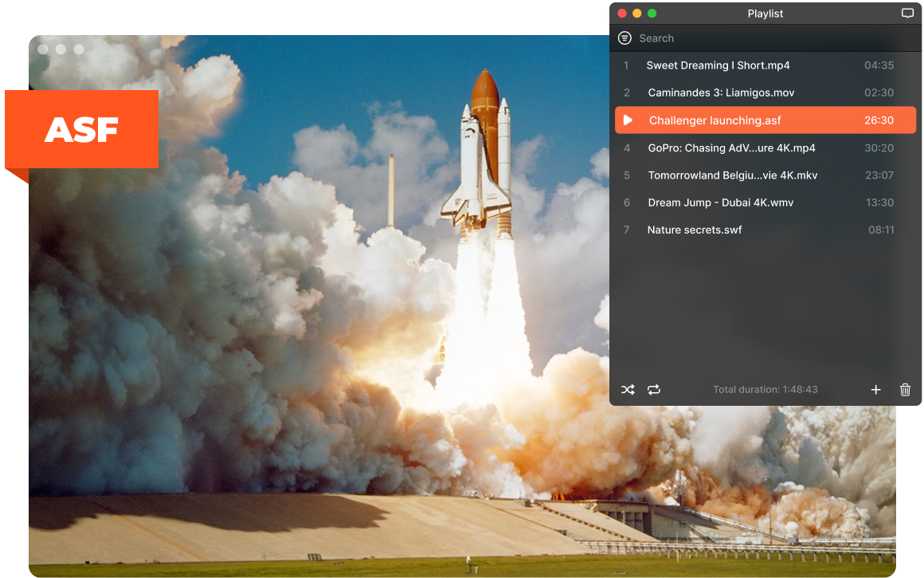924x578 pixels.
Task: Toggle repeat mode in playlist
Action: [653, 390]
